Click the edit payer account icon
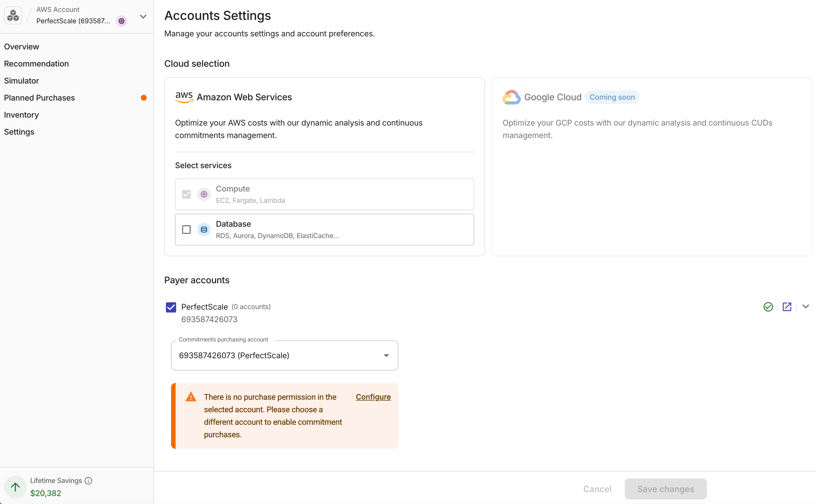 coord(787,307)
